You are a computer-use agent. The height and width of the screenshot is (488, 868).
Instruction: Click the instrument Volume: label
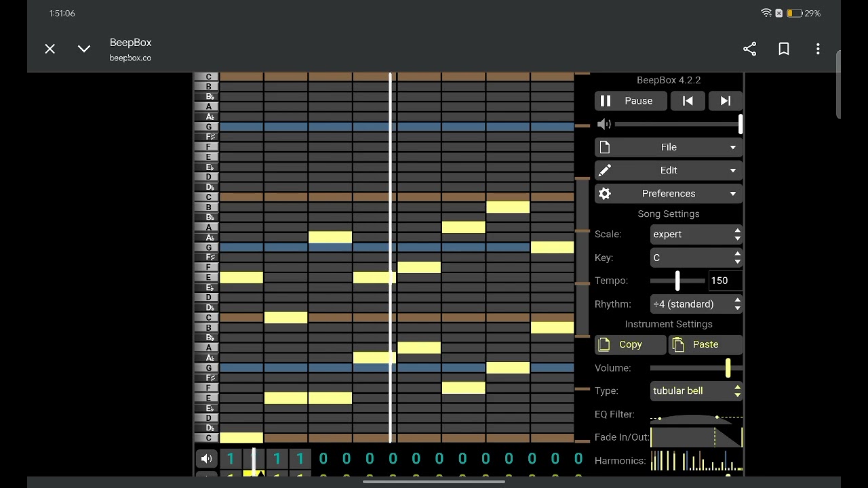click(613, 368)
